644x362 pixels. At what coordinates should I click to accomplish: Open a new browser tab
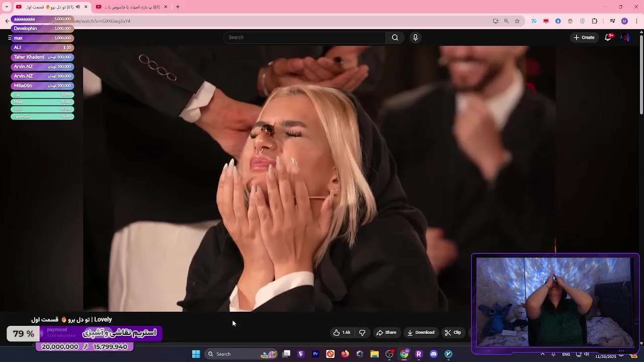178,7
